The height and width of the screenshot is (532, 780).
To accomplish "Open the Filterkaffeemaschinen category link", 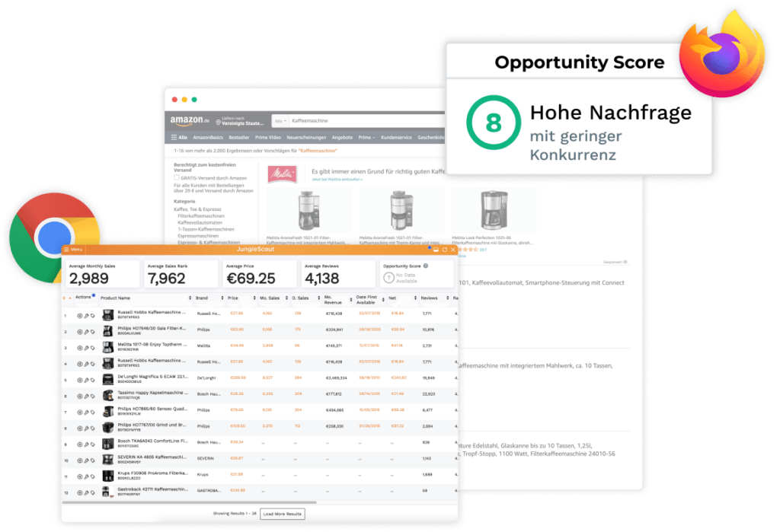I will click(x=201, y=216).
